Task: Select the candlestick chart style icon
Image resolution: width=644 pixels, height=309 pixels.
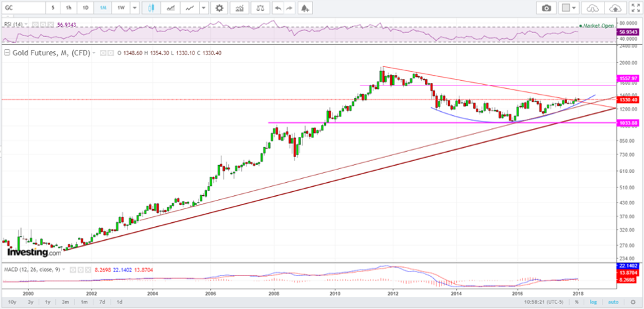Action: click(151, 8)
